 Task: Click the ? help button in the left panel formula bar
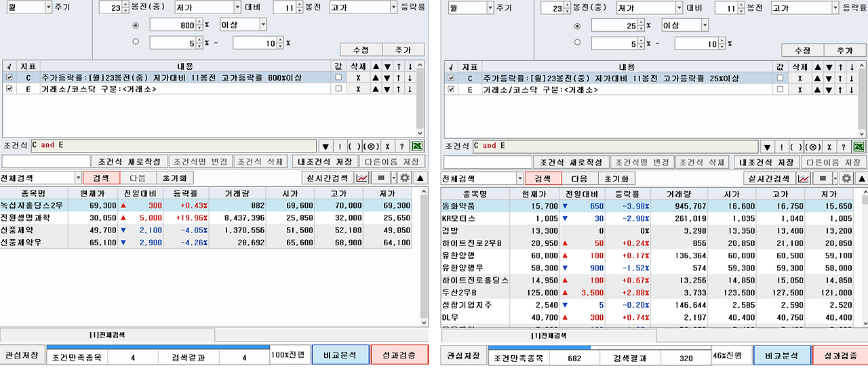tap(402, 146)
